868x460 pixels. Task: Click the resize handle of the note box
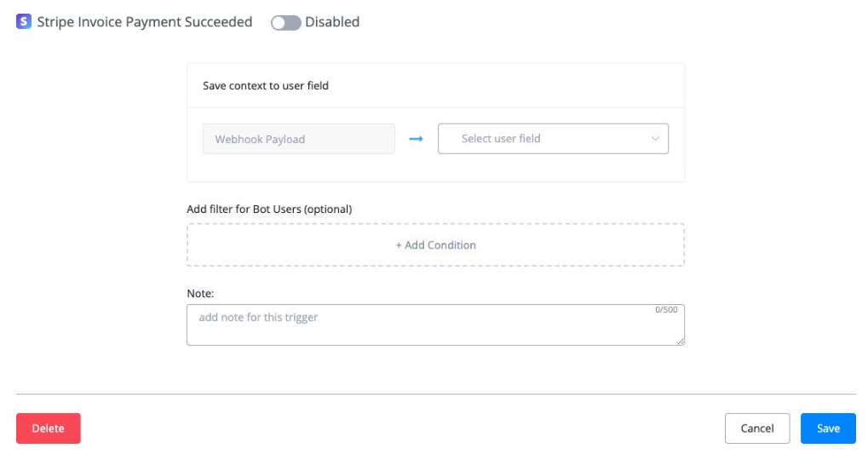[681, 341]
